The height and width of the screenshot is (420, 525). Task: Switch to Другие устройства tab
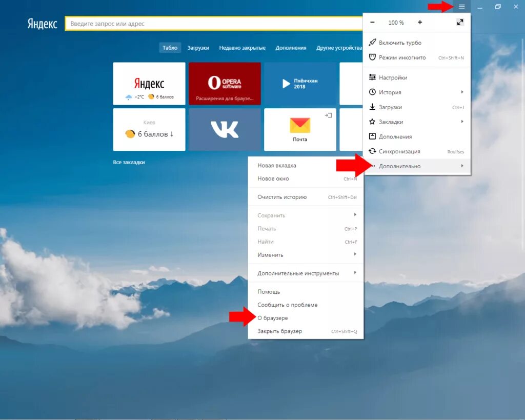[x=339, y=48]
